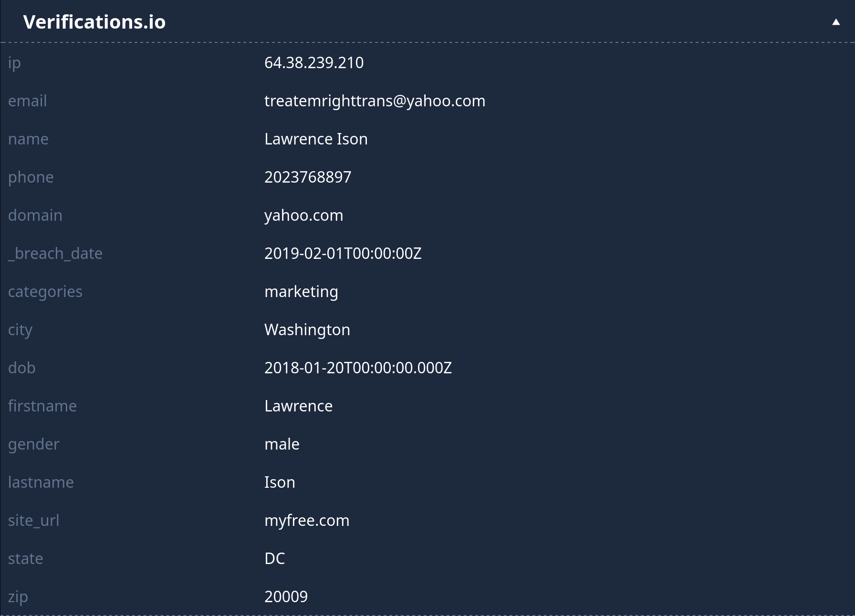Select phone number 2023768897

coord(308,177)
